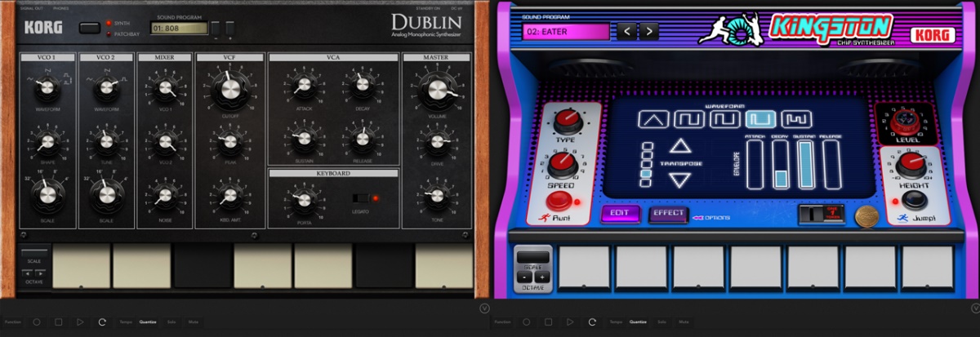Go to next Kingston sound program
Image resolution: width=980 pixels, height=337 pixels.
tap(648, 31)
